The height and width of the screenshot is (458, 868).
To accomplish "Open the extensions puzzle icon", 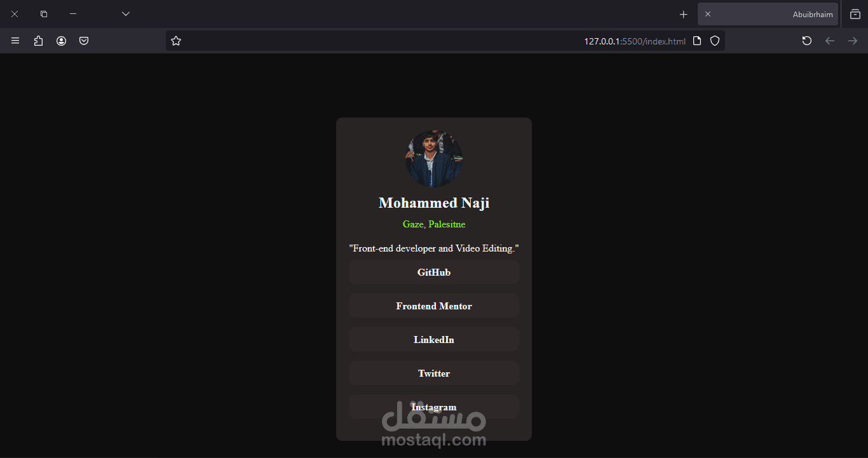I will (x=38, y=41).
